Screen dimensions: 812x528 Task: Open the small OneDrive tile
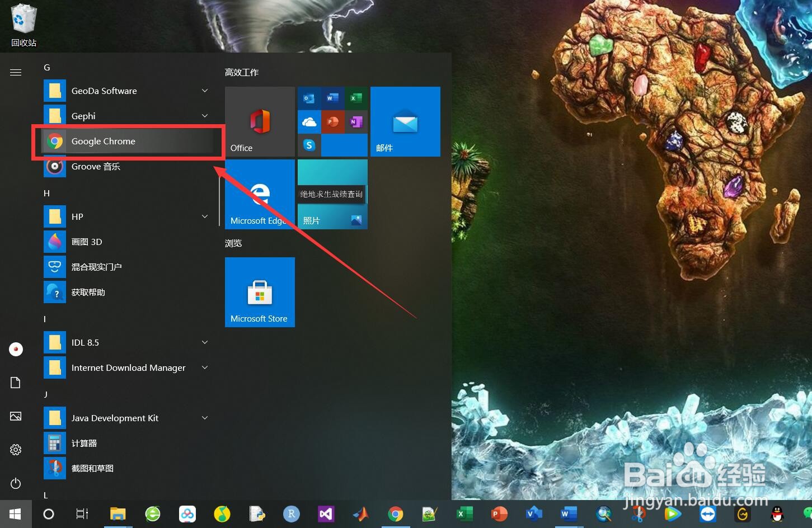coord(309,121)
